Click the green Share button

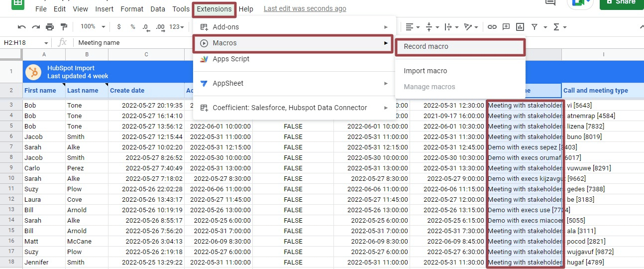(622, 2)
